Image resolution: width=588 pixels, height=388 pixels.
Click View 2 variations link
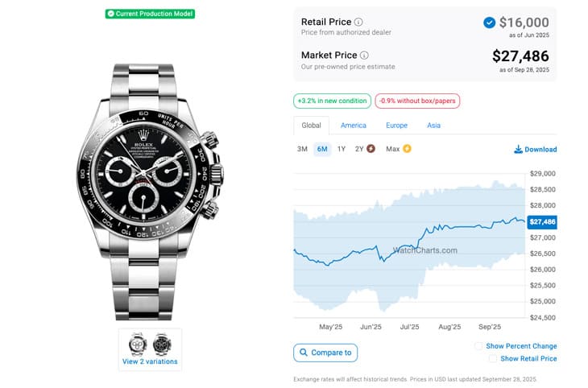click(151, 362)
